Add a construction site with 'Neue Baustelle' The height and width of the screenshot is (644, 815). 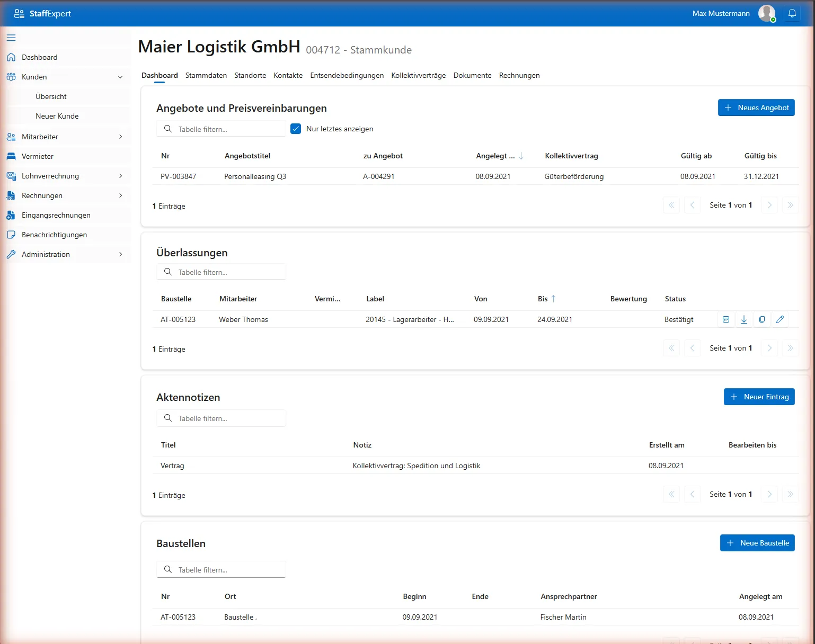point(757,542)
